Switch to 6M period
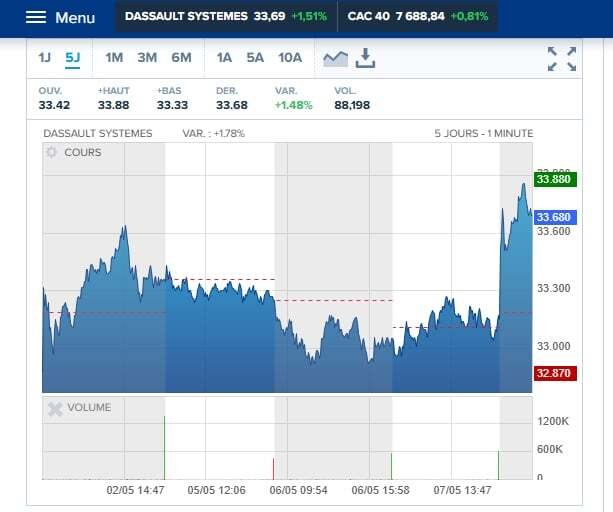This screenshot has width=613, height=512. 181,58
